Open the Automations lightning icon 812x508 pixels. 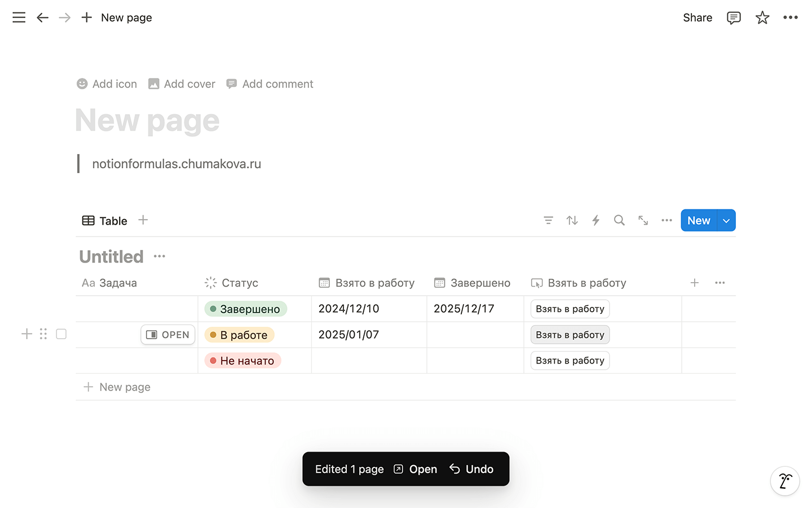(596, 220)
